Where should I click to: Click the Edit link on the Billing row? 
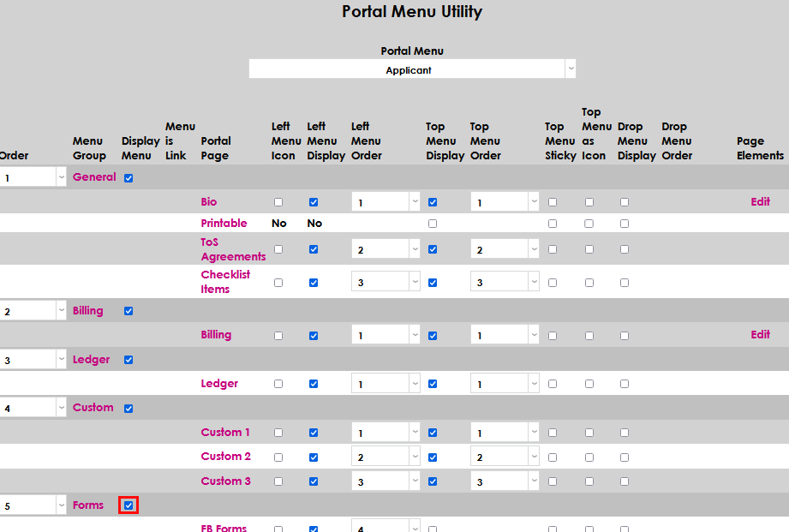[760, 334]
